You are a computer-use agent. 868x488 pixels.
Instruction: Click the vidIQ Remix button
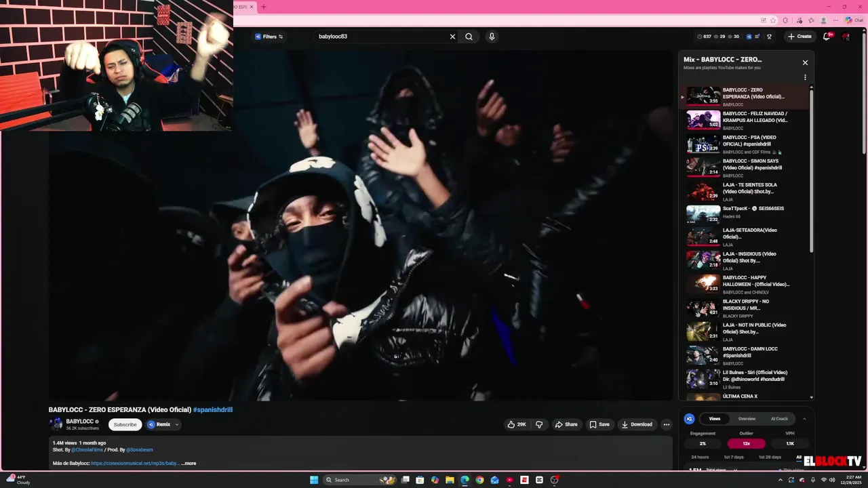[x=159, y=424]
